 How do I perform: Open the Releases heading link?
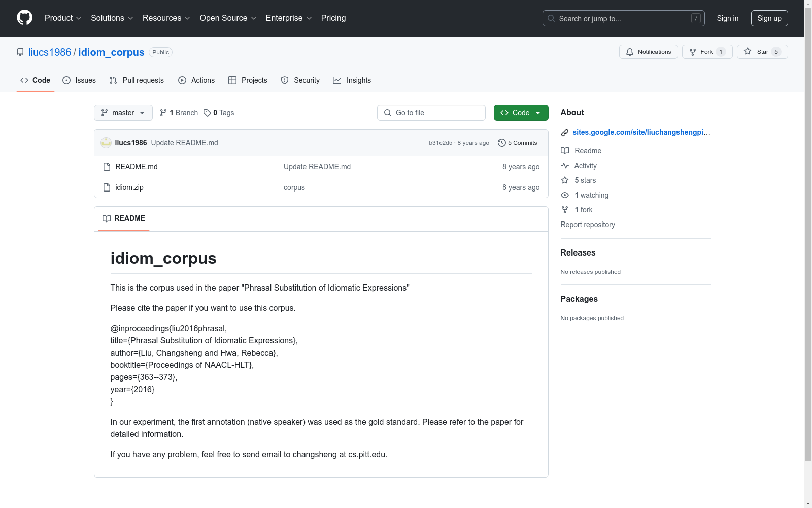coord(578,252)
